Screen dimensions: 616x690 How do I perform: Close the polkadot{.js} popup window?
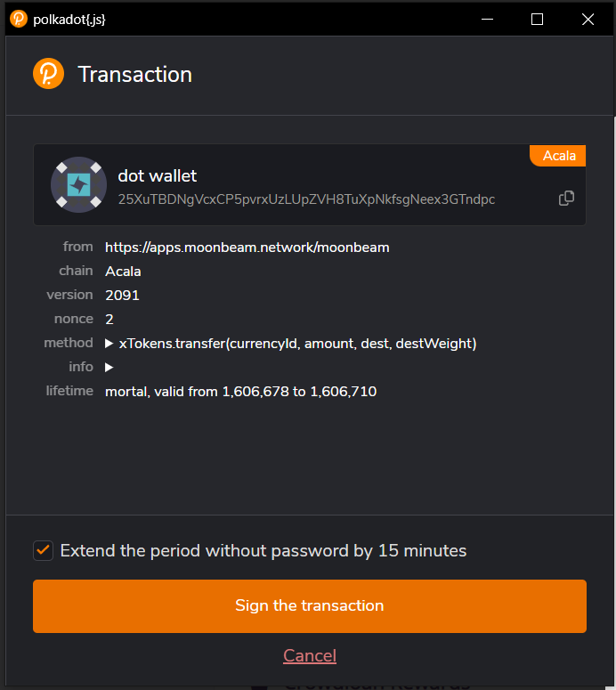[588, 19]
